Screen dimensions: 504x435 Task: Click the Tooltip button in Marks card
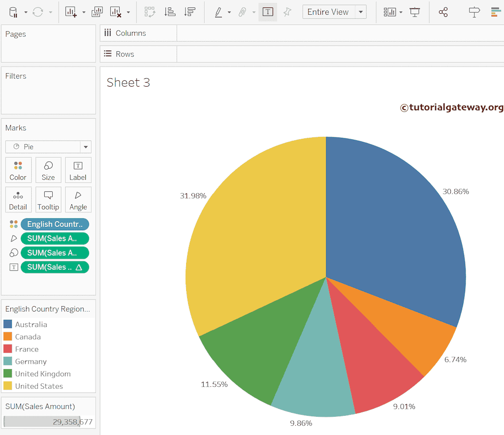(x=48, y=200)
